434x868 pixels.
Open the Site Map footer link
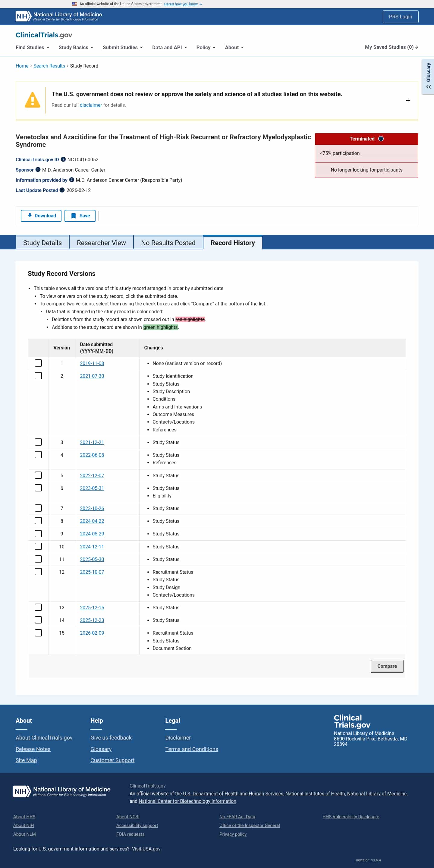pyautogui.click(x=26, y=760)
